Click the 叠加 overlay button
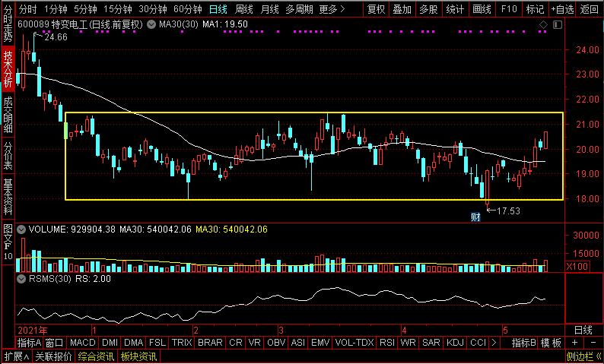 [402, 9]
